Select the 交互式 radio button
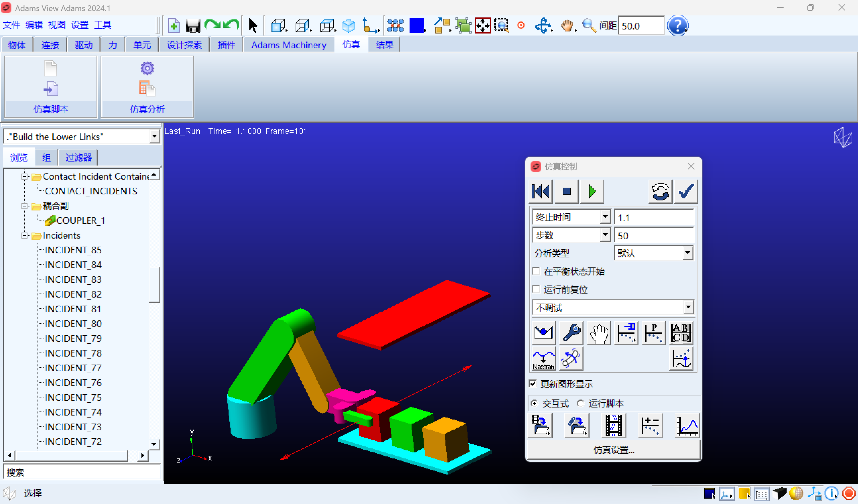Screen dimensions: 858x504 click(535, 403)
